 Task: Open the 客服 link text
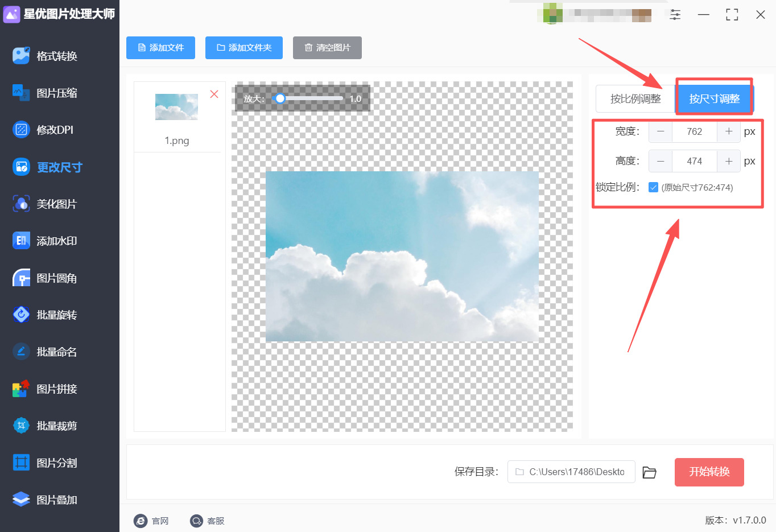click(x=216, y=521)
